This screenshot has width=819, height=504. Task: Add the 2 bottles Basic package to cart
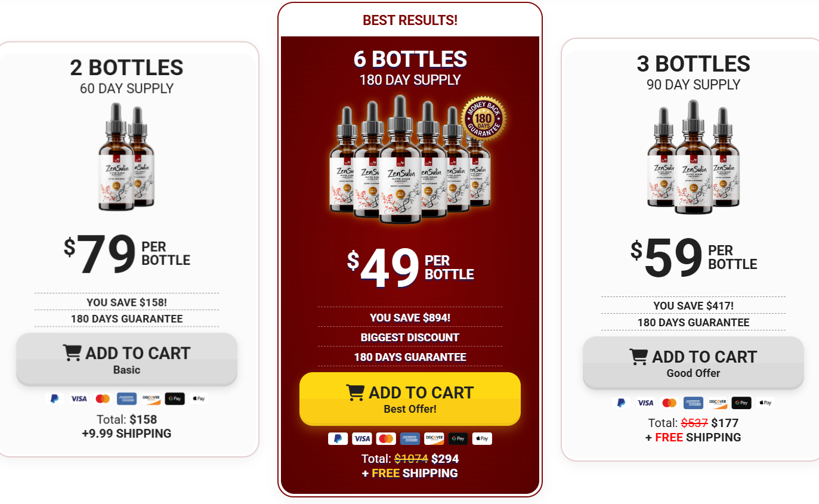[126, 360]
